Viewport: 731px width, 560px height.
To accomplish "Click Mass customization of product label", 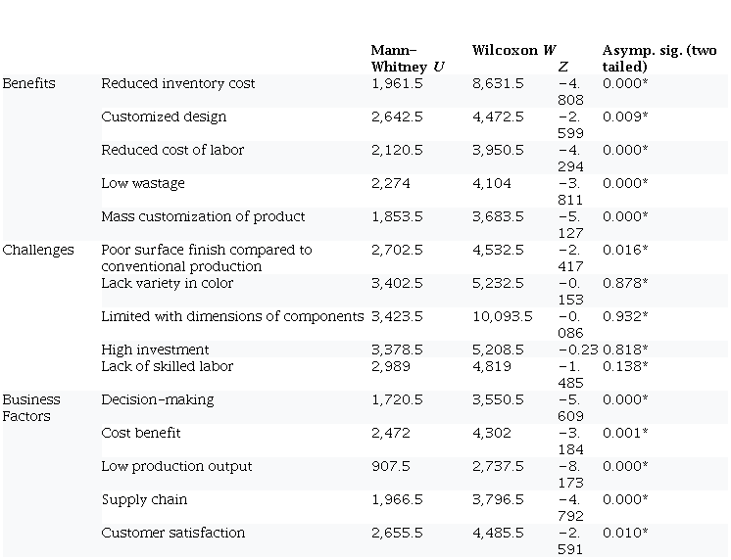I will tap(203, 217).
